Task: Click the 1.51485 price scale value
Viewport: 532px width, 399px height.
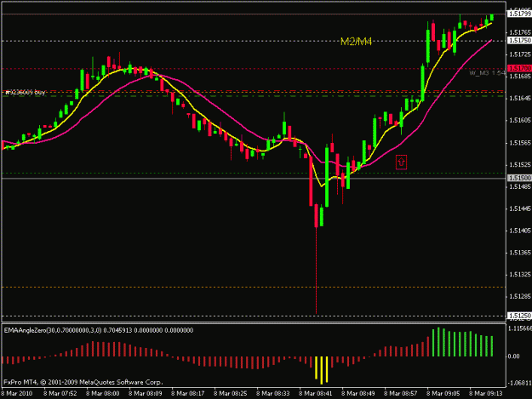Action: 520,187
